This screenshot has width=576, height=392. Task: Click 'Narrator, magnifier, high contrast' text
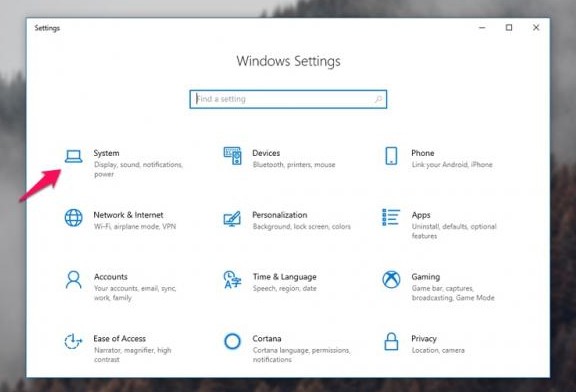click(x=133, y=355)
